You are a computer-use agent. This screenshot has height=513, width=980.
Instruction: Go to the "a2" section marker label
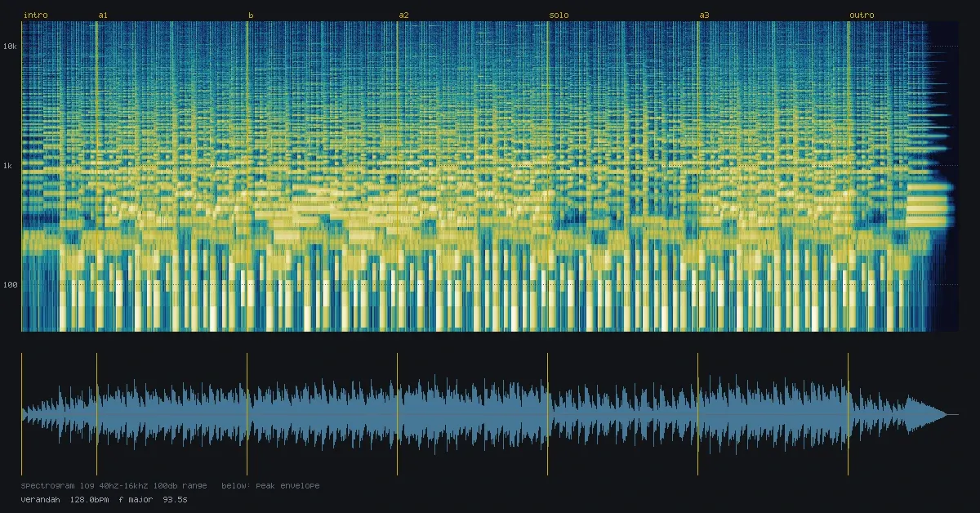[x=403, y=15]
